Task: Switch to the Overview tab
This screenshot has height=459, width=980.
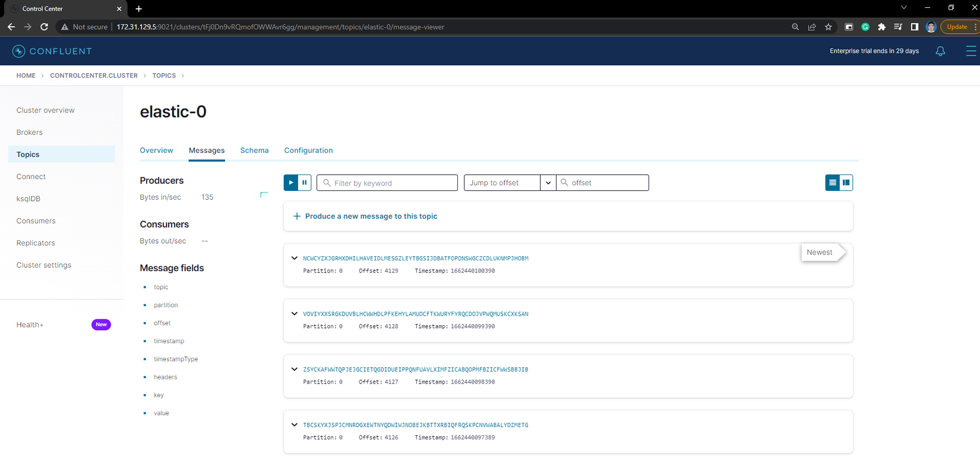Action: [x=156, y=150]
